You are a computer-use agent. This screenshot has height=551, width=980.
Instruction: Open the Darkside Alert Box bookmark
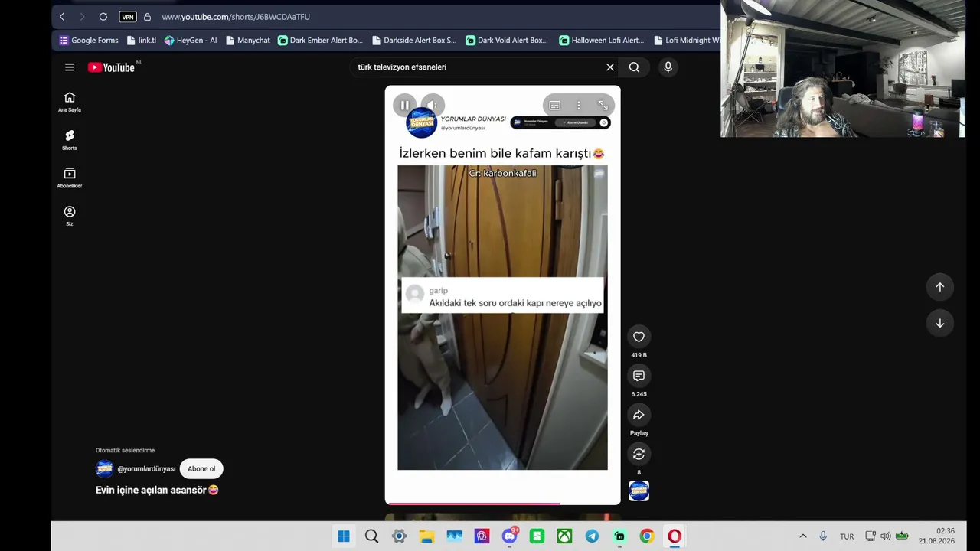coord(413,41)
